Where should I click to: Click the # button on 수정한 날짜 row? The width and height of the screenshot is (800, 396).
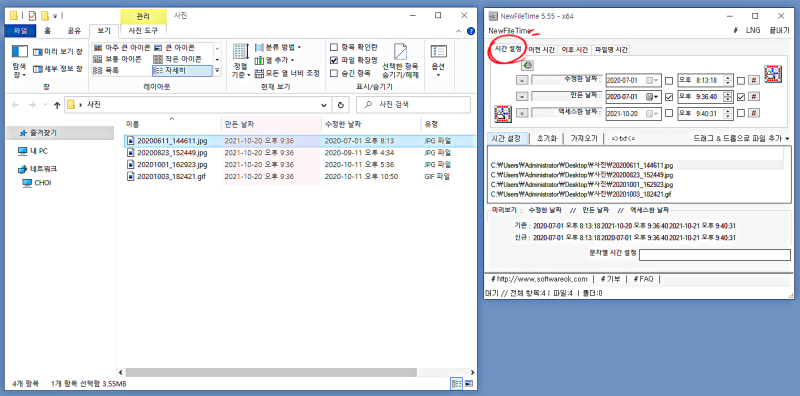tap(755, 81)
